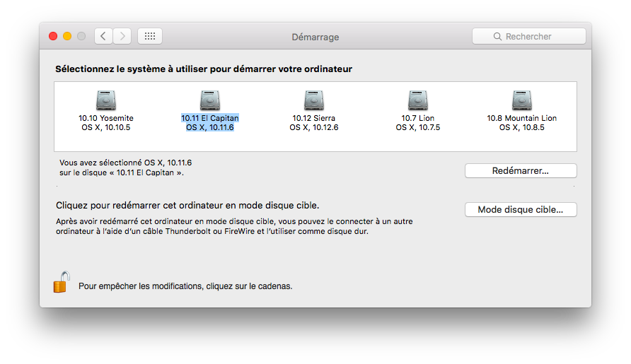The width and height of the screenshot is (631, 364).
Task: Click the "10.7 Lion" disk name
Action: click(417, 118)
